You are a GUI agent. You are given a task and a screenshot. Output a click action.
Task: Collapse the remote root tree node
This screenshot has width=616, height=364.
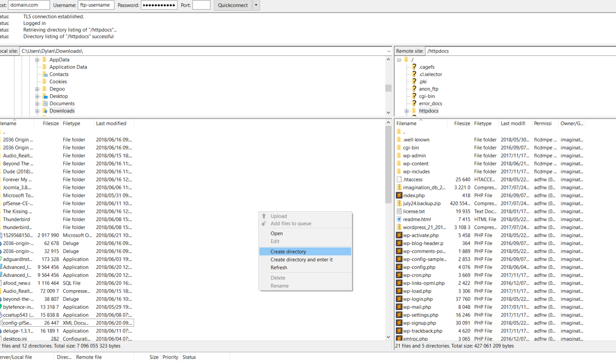tap(399, 60)
